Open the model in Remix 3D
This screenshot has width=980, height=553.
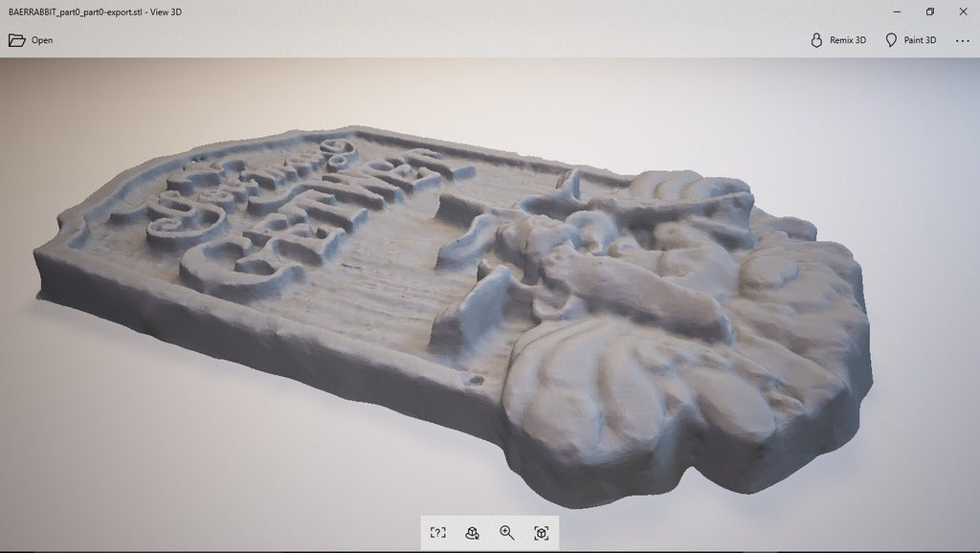(837, 40)
